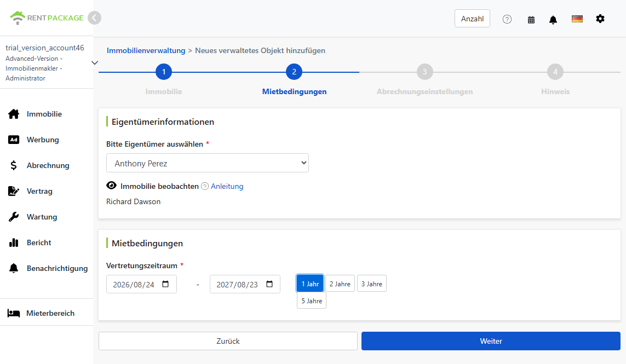Select the 2 Jahre duration button
Image resolution: width=626 pixels, height=364 pixels.
pos(340,284)
